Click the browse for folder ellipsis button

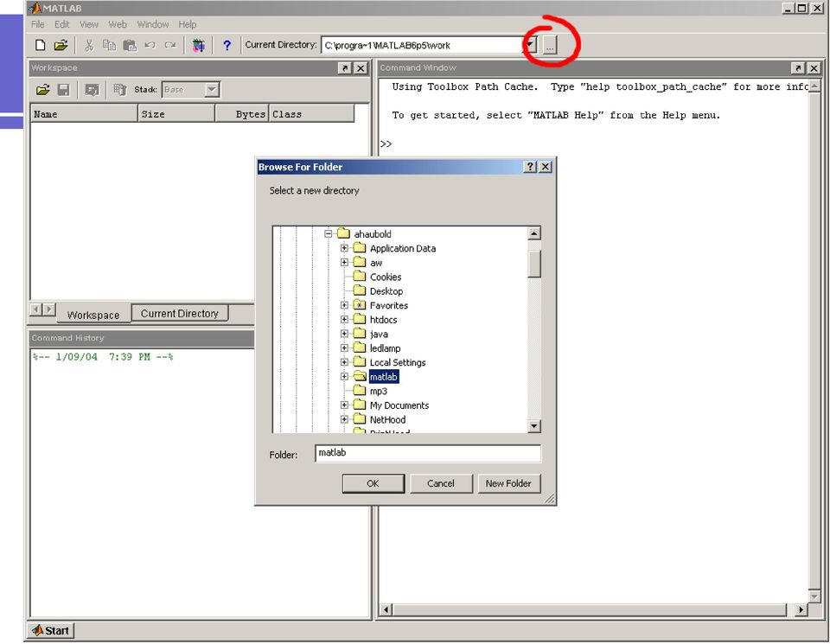(550, 46)
